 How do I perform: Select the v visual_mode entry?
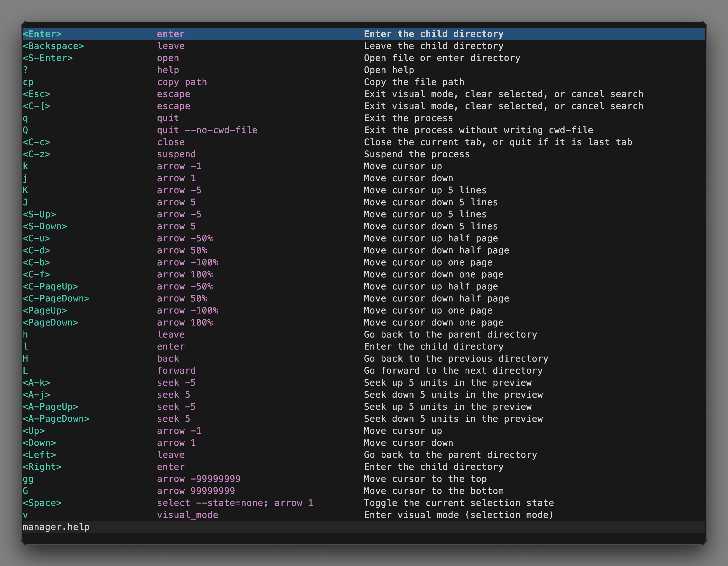tap(133, 515)
